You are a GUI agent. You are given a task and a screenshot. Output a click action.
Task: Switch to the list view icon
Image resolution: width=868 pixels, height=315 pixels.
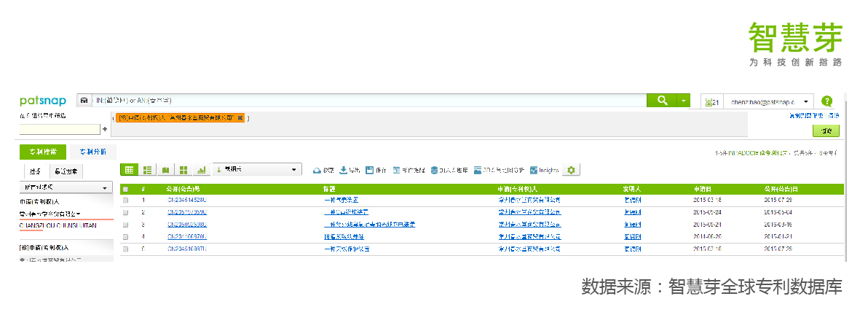coord(147,170)
